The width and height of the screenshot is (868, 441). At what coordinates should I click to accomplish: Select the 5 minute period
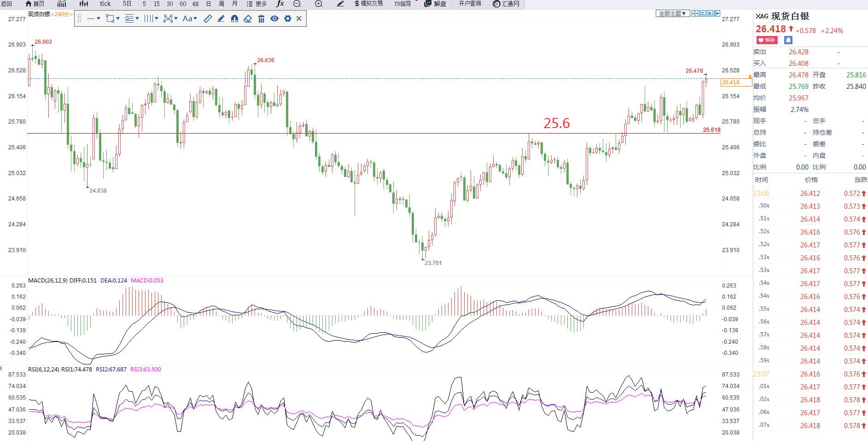pos(144,4)
